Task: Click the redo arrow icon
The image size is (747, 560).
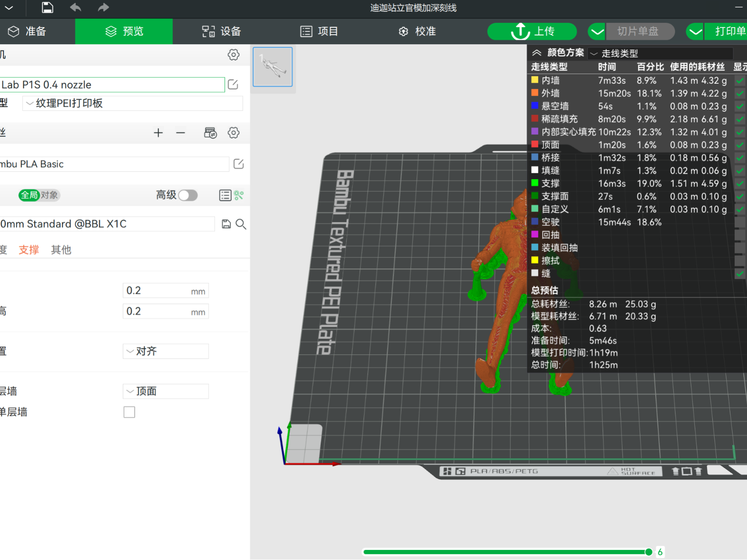Action: coord(103,7)
